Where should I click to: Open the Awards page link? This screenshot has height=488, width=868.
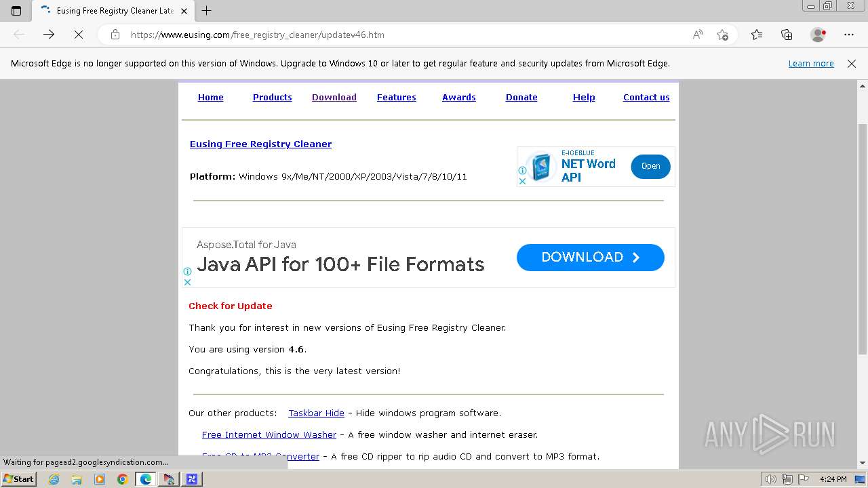458,98
